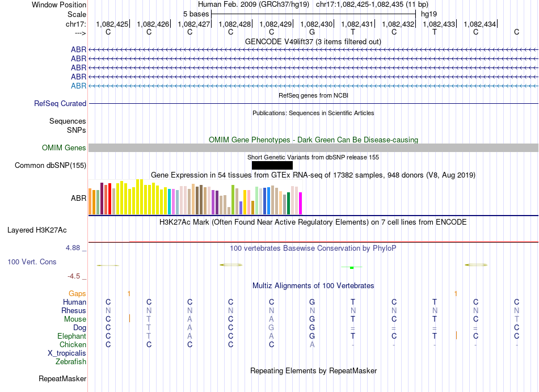Click the Sequences track label
Viewport: 539px width, 392px height.
point(68,121)
